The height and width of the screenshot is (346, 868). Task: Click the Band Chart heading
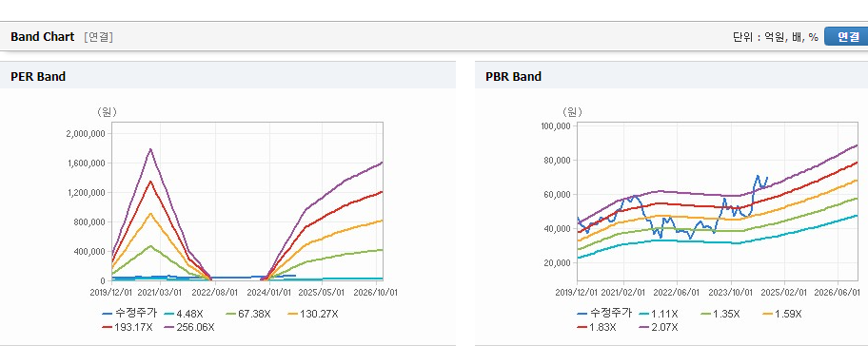(42, 36)
